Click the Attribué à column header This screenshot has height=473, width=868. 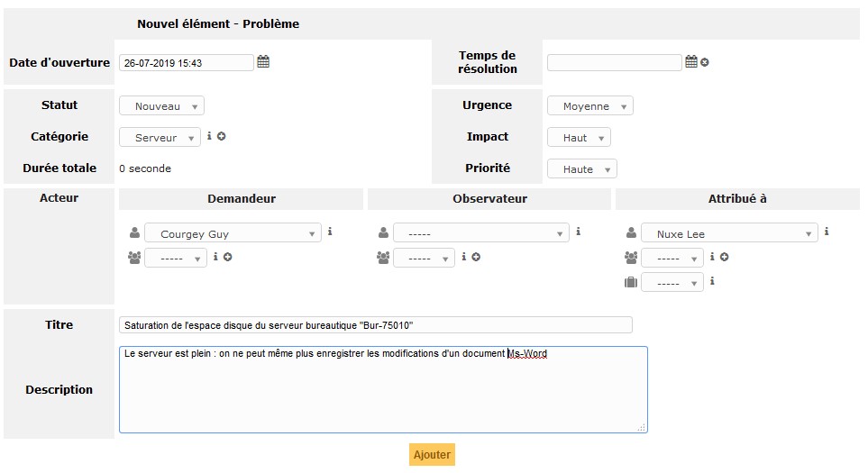[737, 198]
